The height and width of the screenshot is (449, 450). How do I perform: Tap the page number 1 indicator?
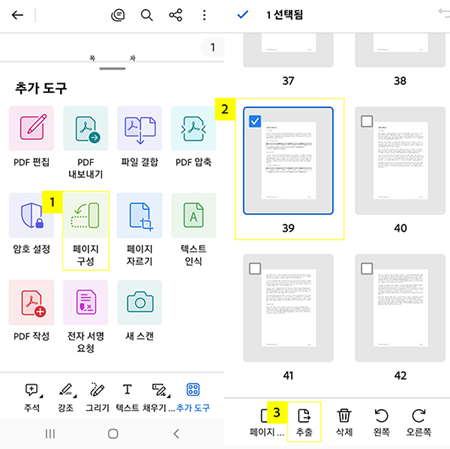[213, 48]
